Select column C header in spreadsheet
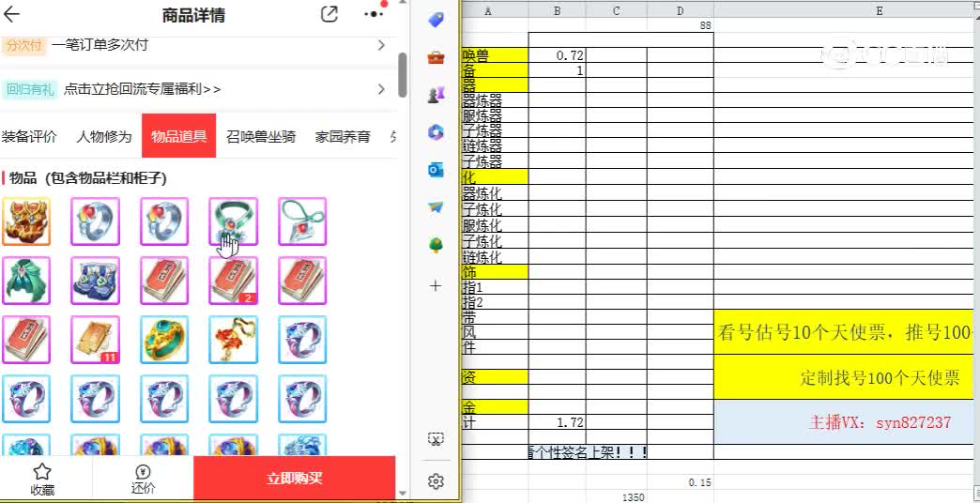980x503 pixels. click(616, 10)
